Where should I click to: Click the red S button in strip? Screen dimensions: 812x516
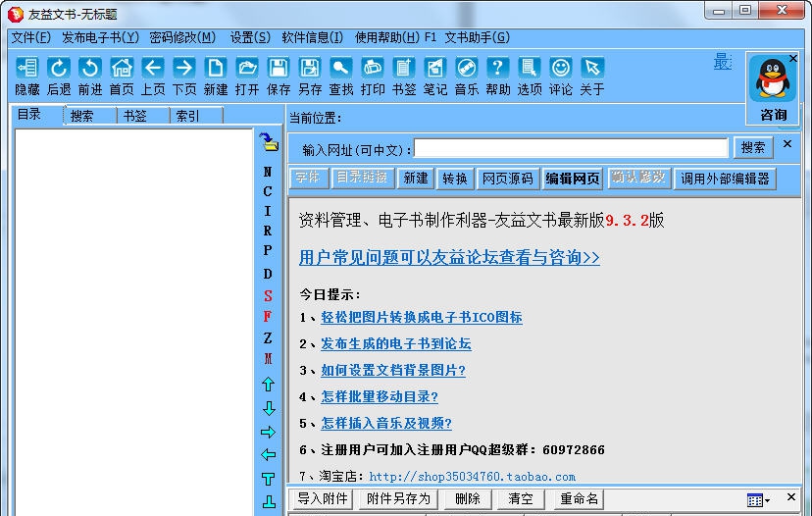[x=268, y=296]
